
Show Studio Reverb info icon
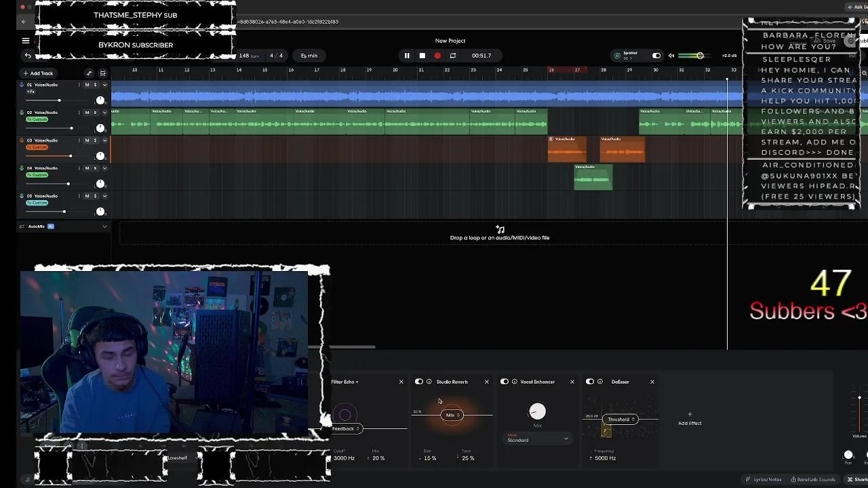(x=429, y=382)
